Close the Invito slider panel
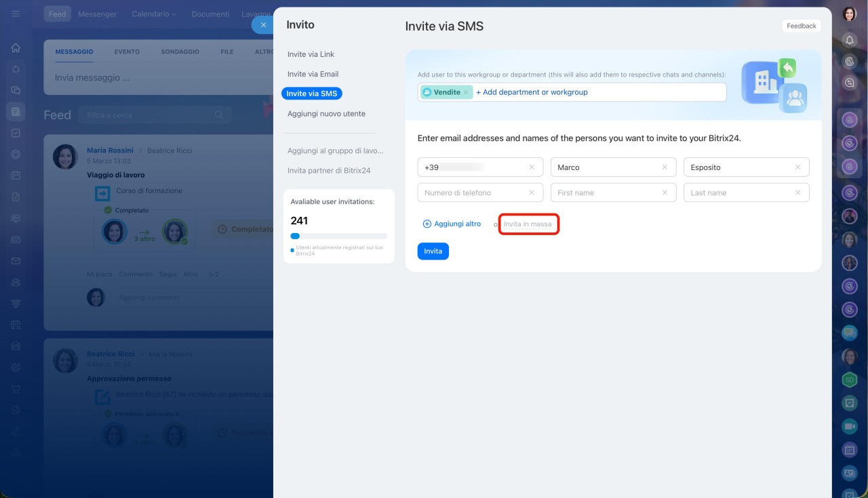This screenshot has height=498, width=868. [263, 25]
